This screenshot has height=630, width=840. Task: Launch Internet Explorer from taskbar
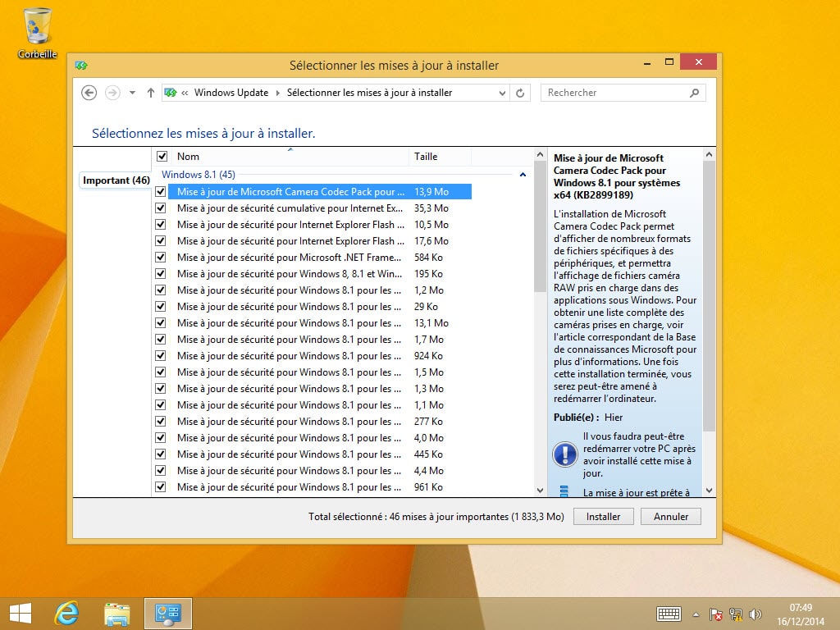tap(67, 614)
